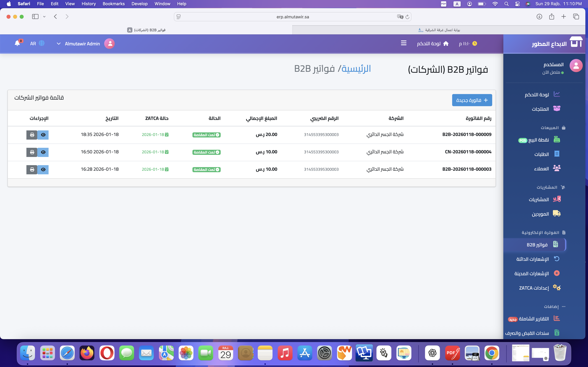Open the notifications bell icon
Screen dimensions: 588x367
click(x=17, y=43)
